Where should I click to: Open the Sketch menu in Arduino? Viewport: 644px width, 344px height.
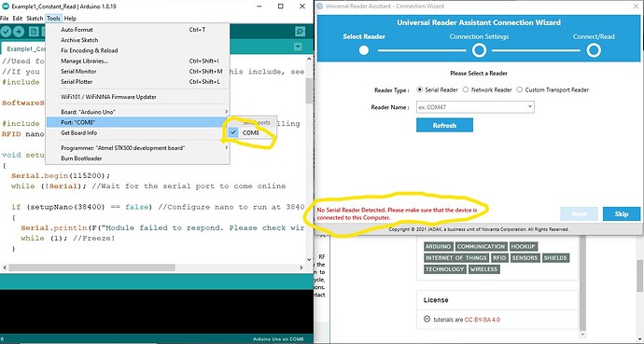tap(35, 18)
